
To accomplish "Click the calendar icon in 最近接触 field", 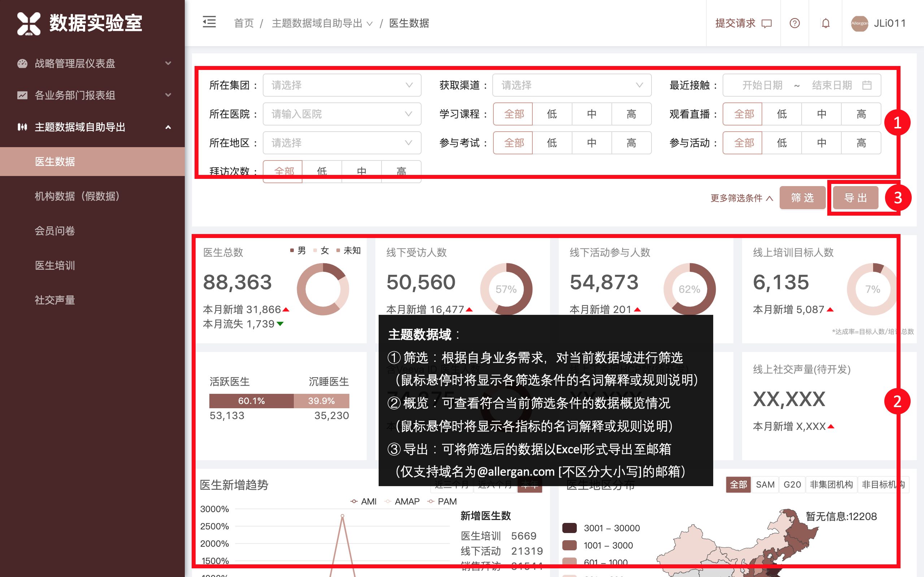I will [867, 85].
